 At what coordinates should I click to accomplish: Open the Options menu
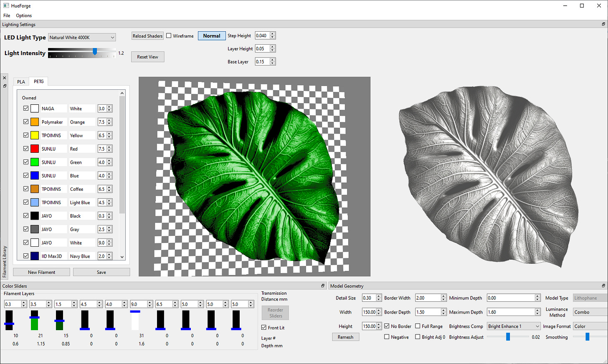click(24, 15)
